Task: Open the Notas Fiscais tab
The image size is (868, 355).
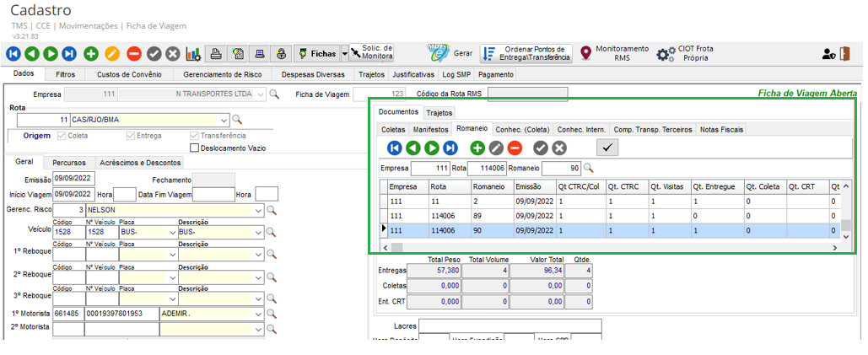Action: pyautogui.click(x=723, y=130)
